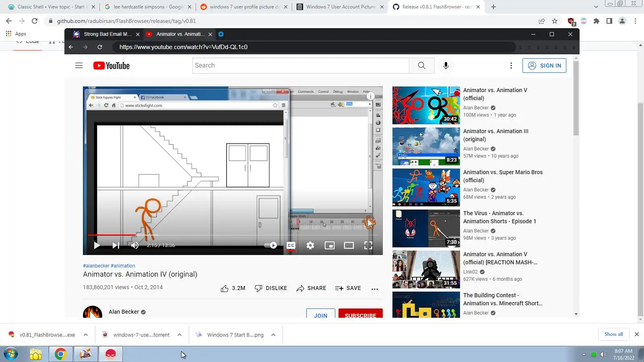Open Alan Becker's channel avatar
The image size is (644, 362).
pos(93,313)
